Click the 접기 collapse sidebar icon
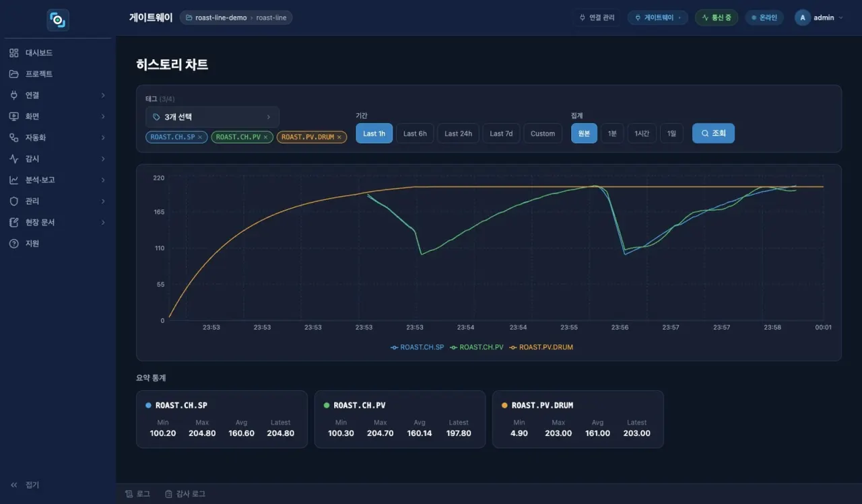This screenshot has width=862, height=504. pyautogui.click(x=13, y=485)
